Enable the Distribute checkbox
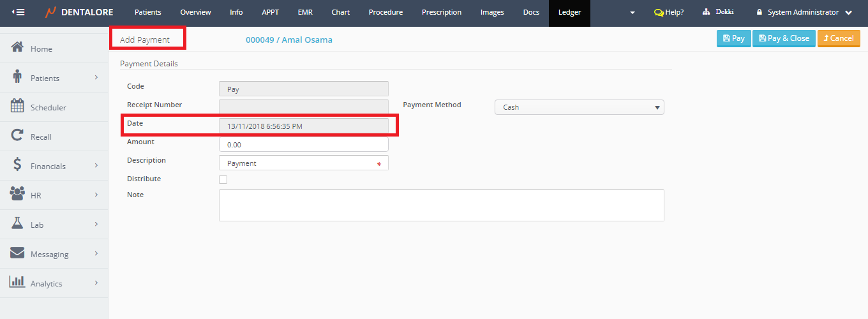The height and width of the screenshot is (319, 868). coord(223,179)
